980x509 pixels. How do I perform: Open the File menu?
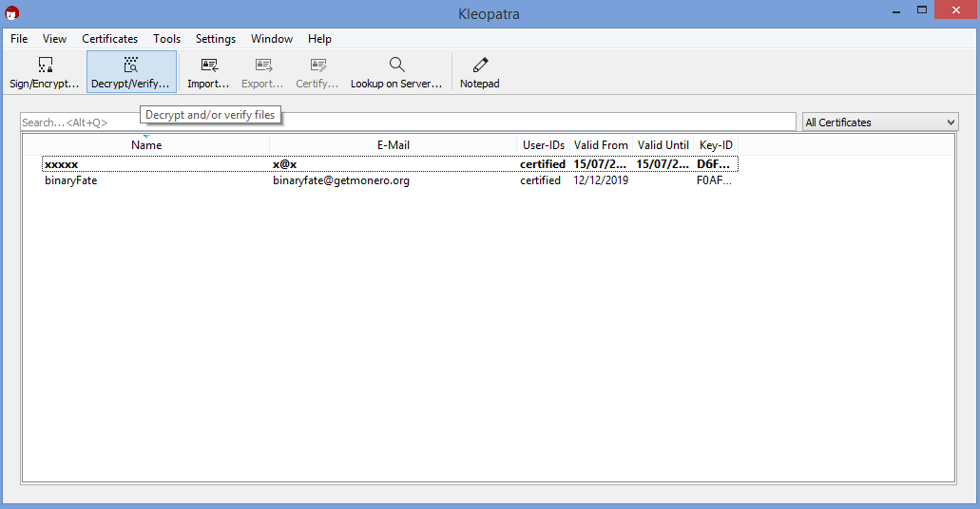pyautogui.click(x=19, y=39)
